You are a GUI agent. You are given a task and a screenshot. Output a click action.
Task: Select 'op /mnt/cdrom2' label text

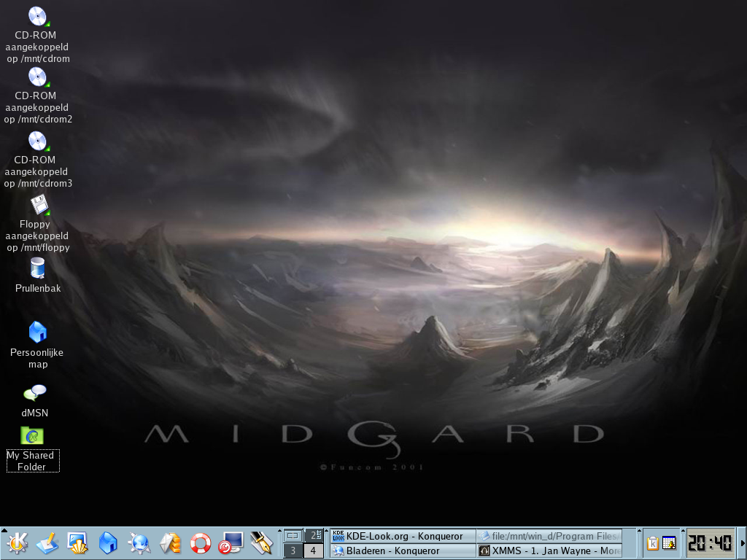pos(38,119)
